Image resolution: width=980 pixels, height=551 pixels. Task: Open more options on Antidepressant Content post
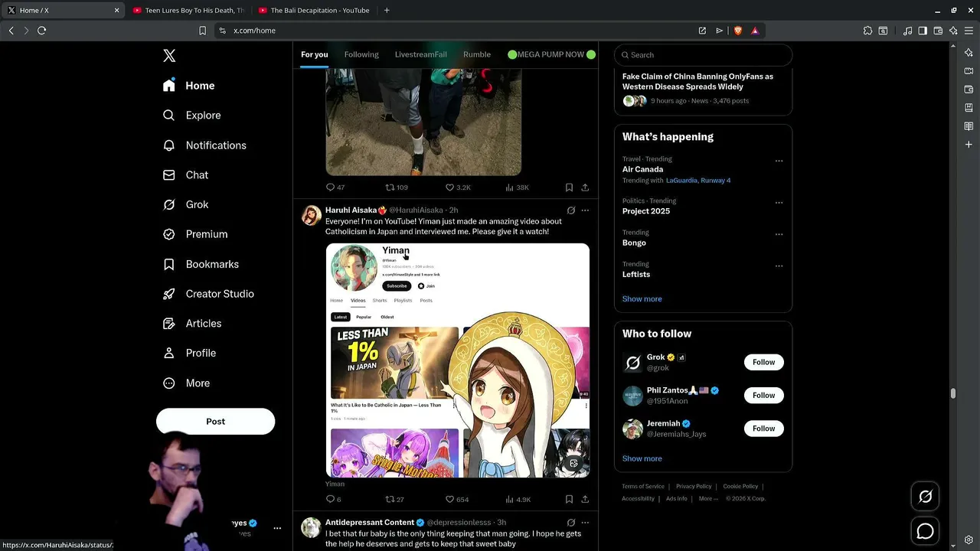click(x=585, y=523)
